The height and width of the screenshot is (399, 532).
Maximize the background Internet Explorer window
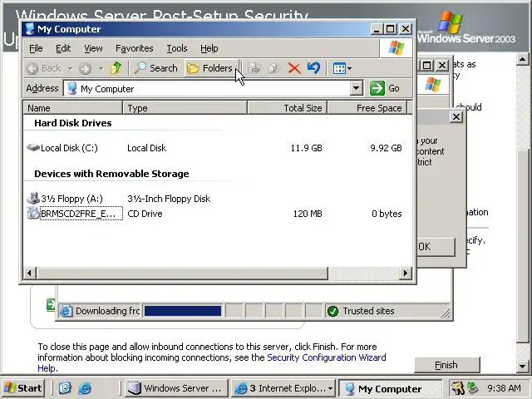pos(427,65)
